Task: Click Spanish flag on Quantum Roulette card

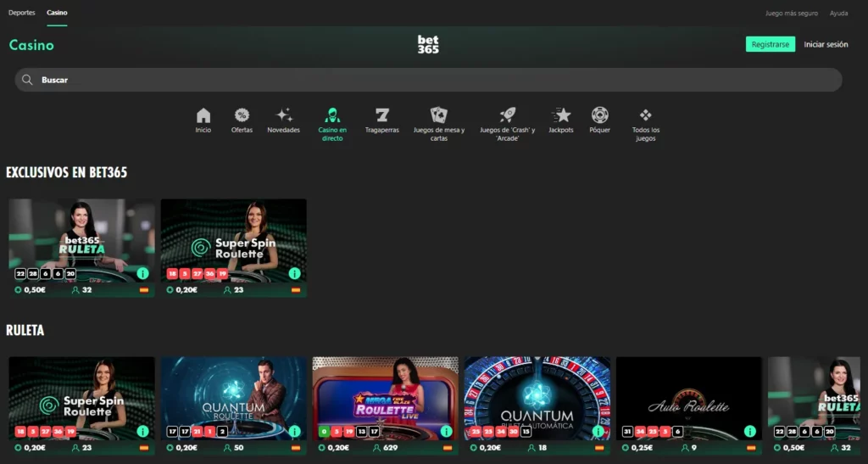Action: point(296,448)
